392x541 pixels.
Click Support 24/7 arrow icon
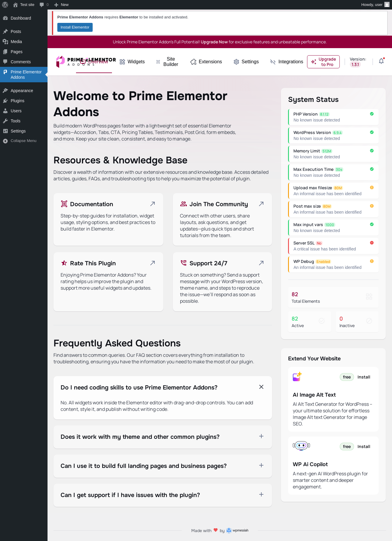261,263
